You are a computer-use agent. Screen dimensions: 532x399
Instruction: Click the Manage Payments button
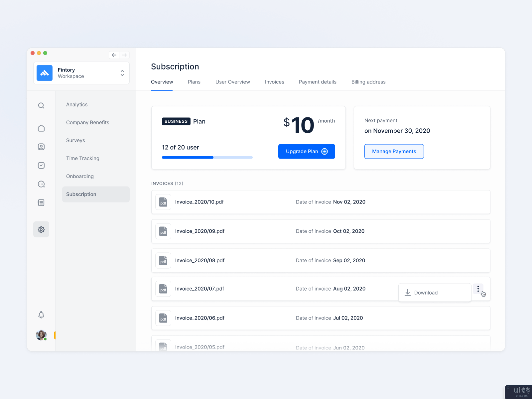tap(394, 152)
